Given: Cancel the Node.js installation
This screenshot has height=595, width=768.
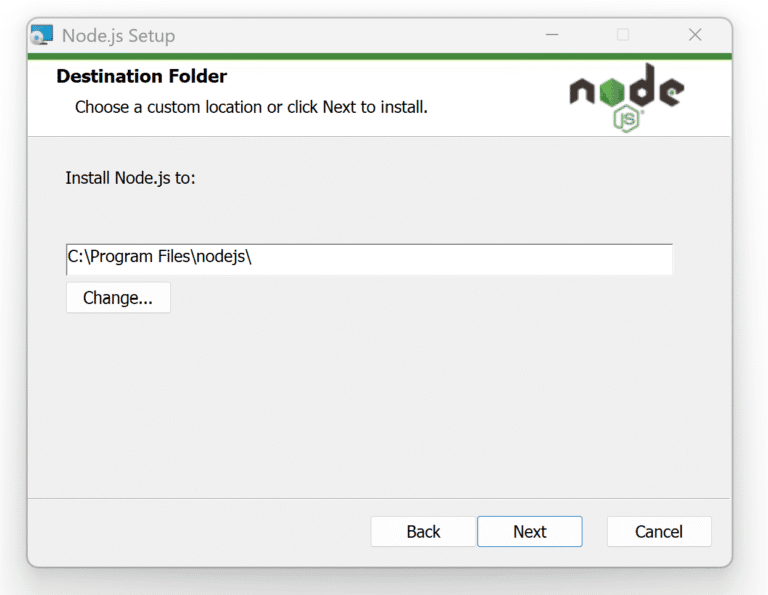Looking at the screenshot, I should (x=659, y=532).
